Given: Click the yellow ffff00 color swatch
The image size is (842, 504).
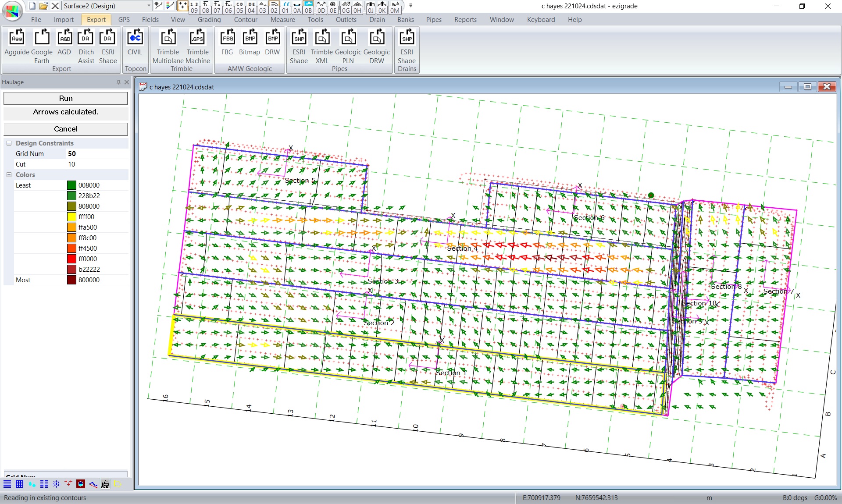Looking at the screenshot, I should pyautogui.click(x=71, y=217).
